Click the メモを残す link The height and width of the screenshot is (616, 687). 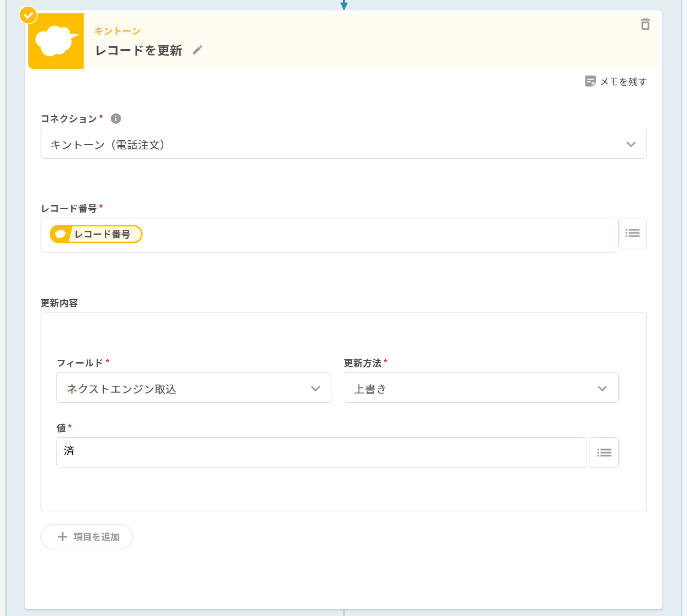coord(623,82)
